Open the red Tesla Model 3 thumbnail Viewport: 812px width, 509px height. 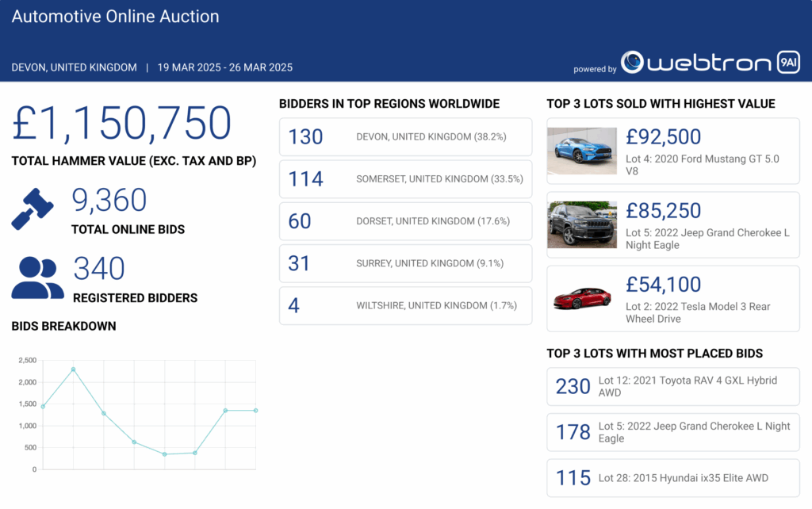(x=581, y=298)
